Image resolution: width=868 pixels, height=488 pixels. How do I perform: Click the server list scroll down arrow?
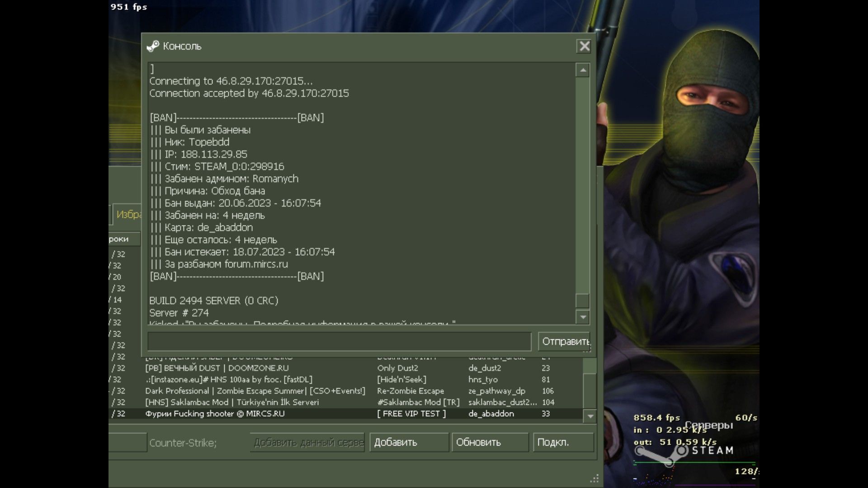(590, 416)
